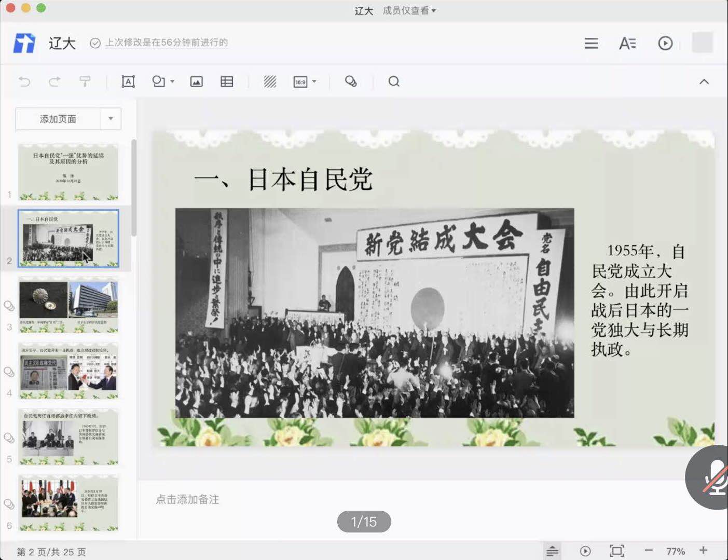Select slide 3 thumbnail
The image size is (728, 560).
tap(68, 305)
